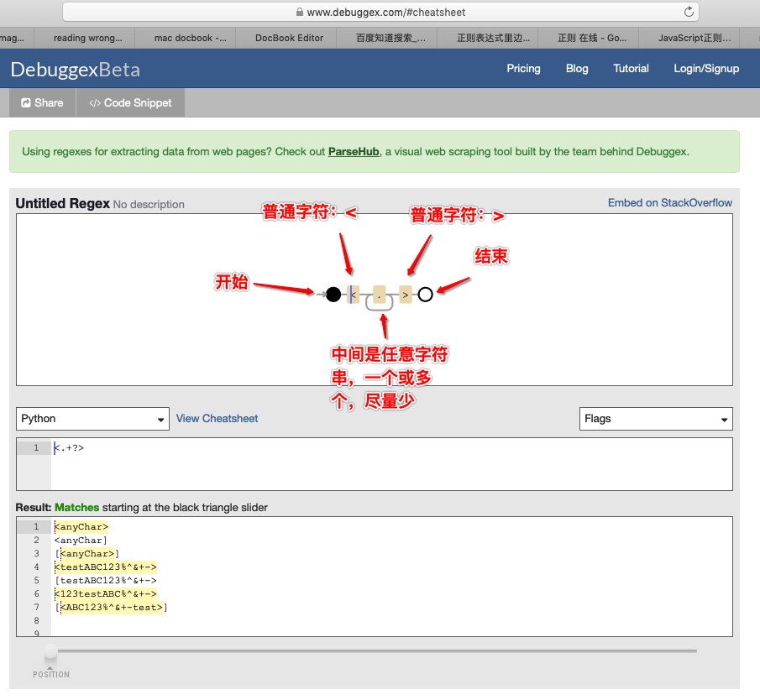Open the Blog page
This screenshot has height=700, width=760.
coord(577,68)
